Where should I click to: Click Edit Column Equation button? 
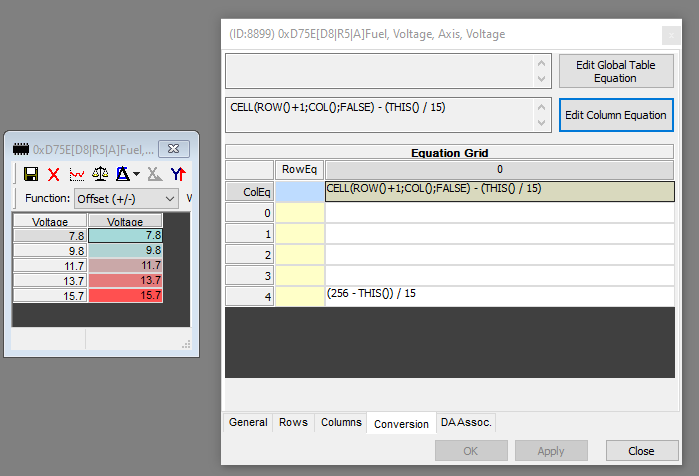[x=615, y=115]
